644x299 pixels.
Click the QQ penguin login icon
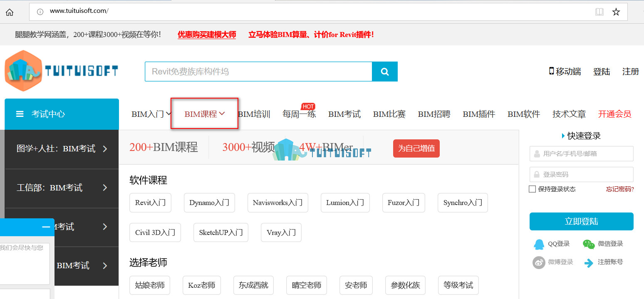click(539, 244)
